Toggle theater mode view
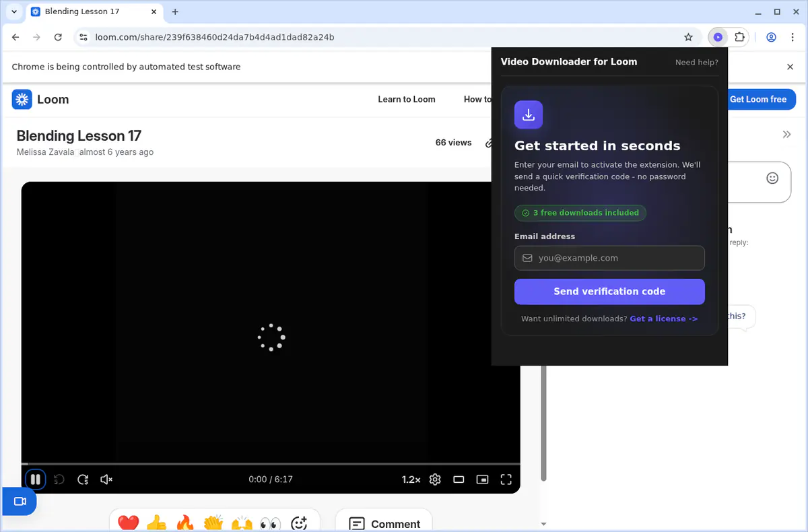 [459, 479]
